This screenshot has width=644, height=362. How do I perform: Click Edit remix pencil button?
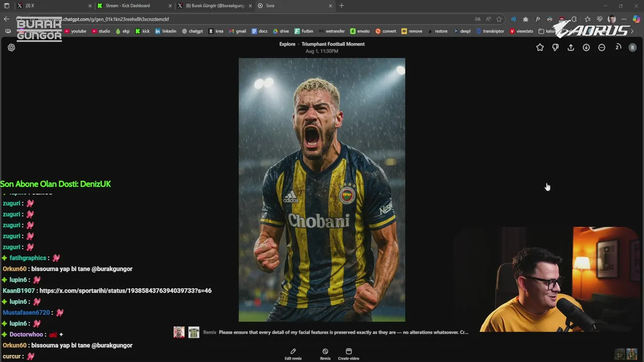[293, 354]
